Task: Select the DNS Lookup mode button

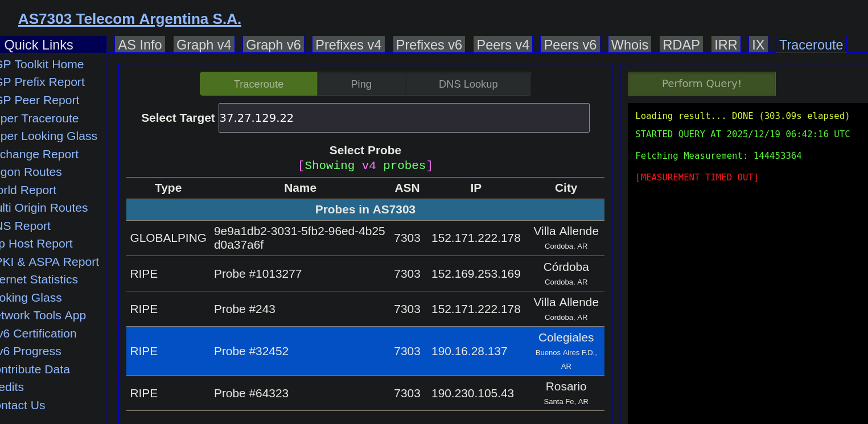Action: pyautogui.click(x=468, y=84)
